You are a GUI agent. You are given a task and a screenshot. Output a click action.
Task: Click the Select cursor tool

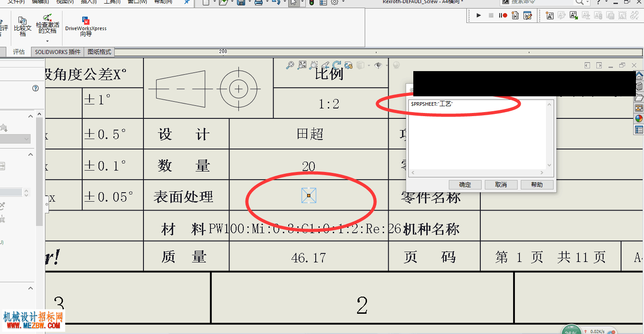click(x=293, y=2)
